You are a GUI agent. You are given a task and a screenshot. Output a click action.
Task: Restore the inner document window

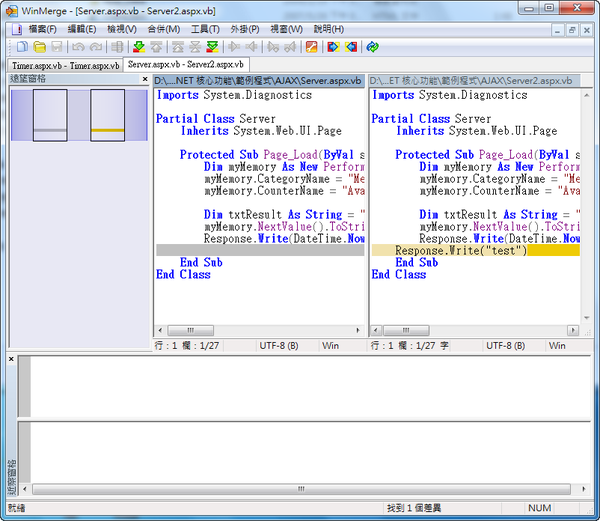pyautogui.click(x=572, y=30)
